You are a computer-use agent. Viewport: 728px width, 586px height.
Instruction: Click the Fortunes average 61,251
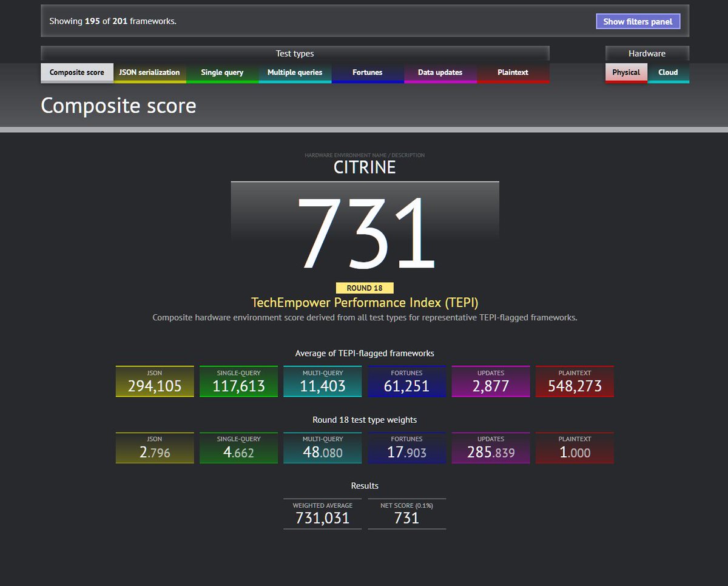pos(406,386)
